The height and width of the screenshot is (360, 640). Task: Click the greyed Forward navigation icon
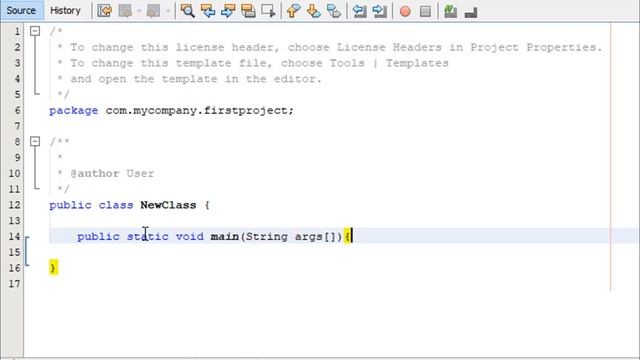[153, 11]
